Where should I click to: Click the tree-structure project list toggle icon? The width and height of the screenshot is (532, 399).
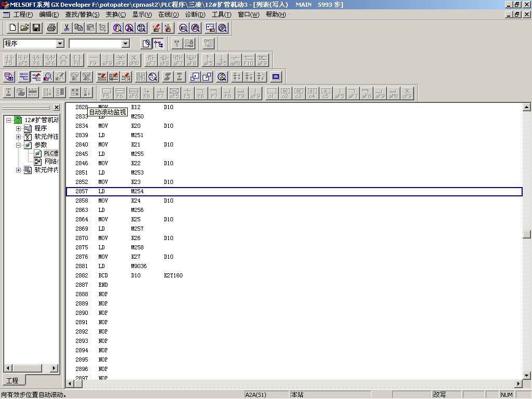pyautogui.click(x=158, y=44)
